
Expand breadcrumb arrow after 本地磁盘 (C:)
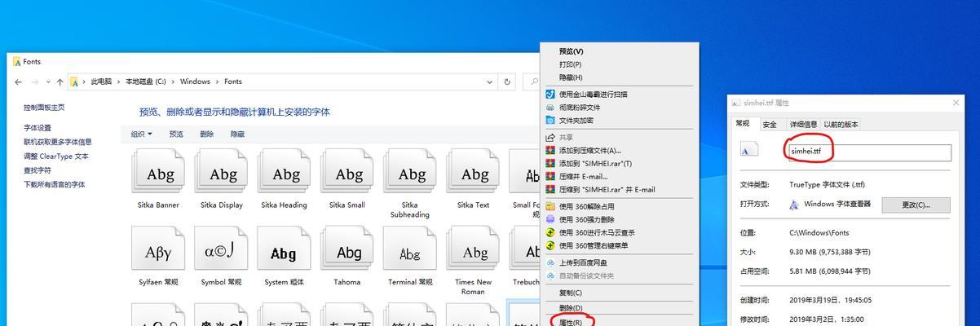(x=173, y=81)
